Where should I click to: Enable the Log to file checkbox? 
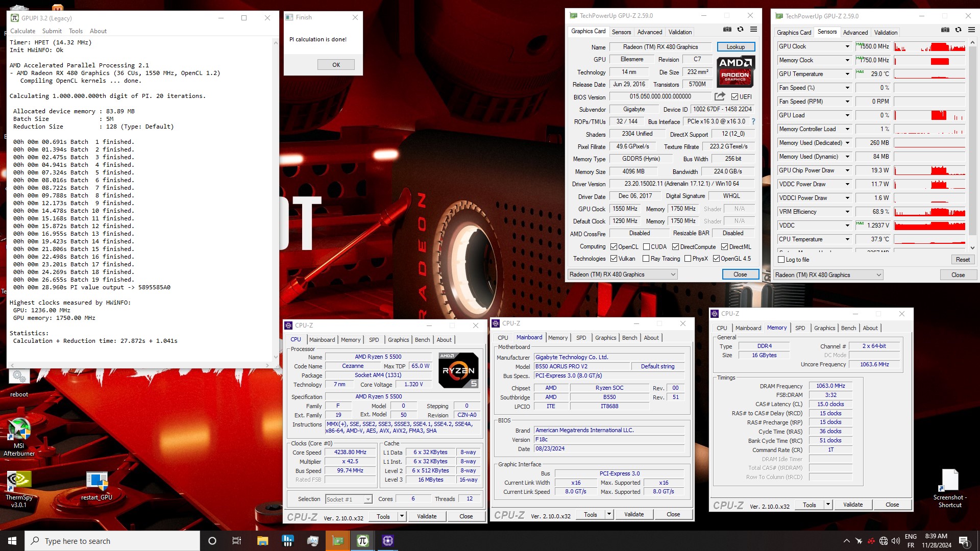pos(781,260)
